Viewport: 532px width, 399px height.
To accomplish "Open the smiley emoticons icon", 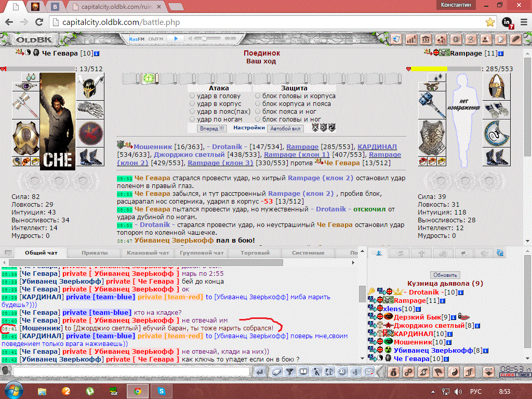I will [342, 372].
